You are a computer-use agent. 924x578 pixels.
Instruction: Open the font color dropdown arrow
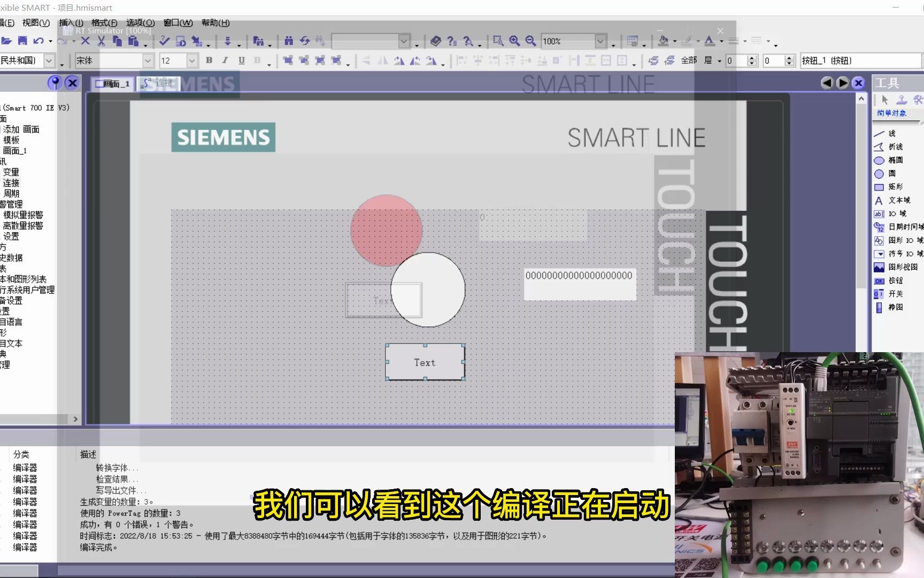721,41
